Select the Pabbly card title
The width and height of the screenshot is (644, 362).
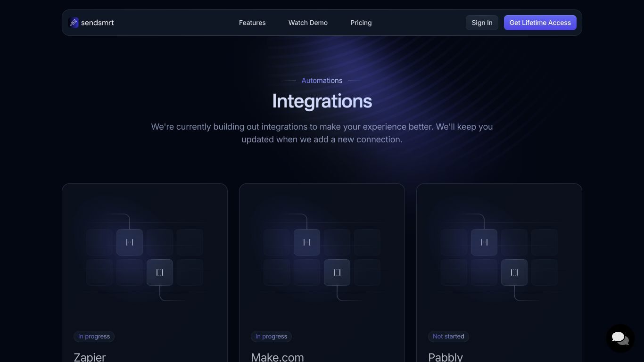pos(446,357)
